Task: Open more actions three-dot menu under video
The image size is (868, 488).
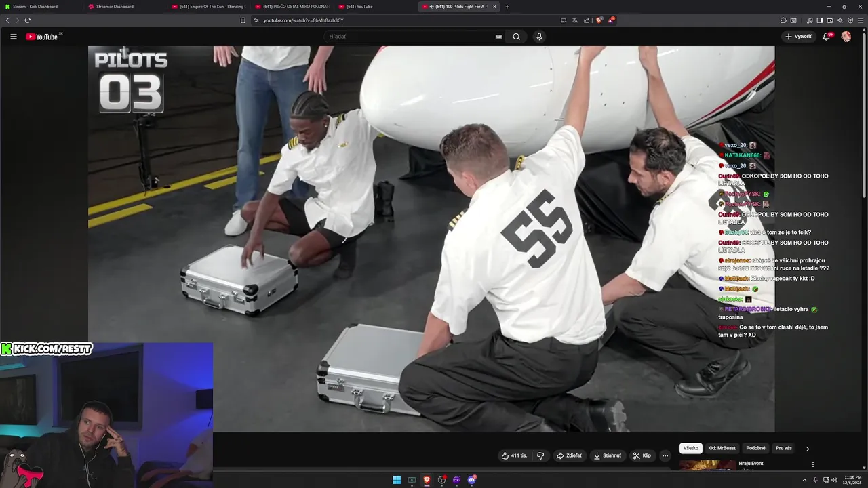Action: point(665,455)
